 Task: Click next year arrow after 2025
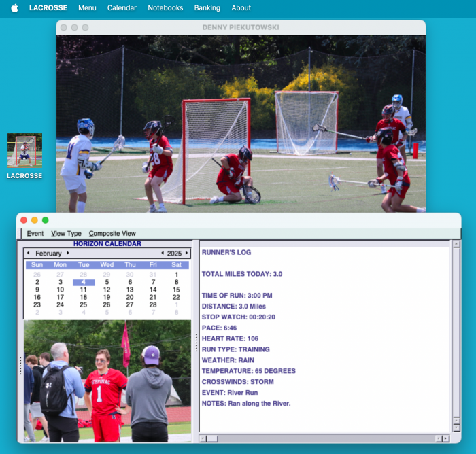coord(188,253)
